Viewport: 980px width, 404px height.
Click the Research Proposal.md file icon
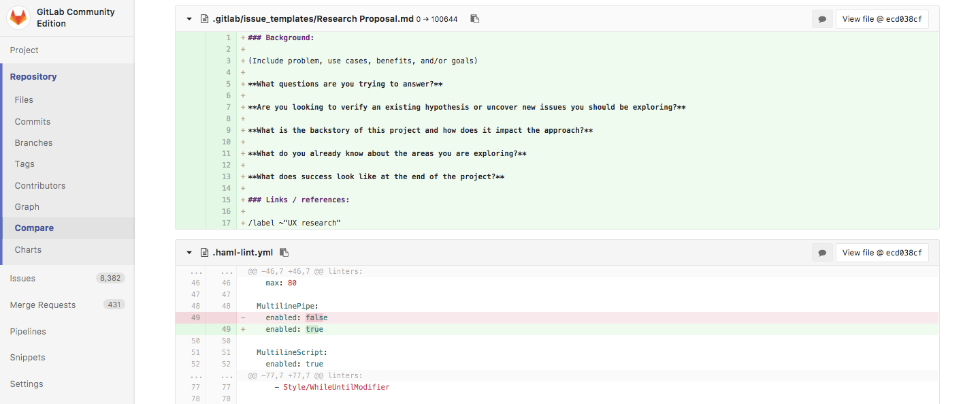pyautogui.click(x=204, y=19)
